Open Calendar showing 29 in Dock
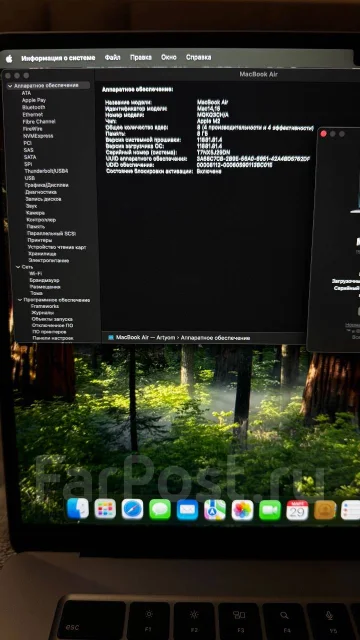Viewport: 360px width, 640px height. coord(297,510)
